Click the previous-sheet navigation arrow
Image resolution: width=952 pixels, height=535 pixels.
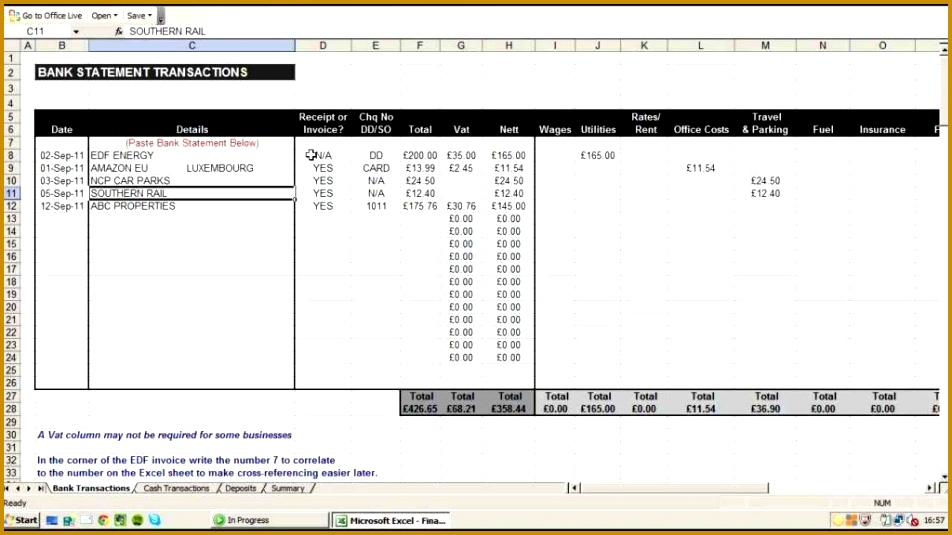[x=18, y=488]
